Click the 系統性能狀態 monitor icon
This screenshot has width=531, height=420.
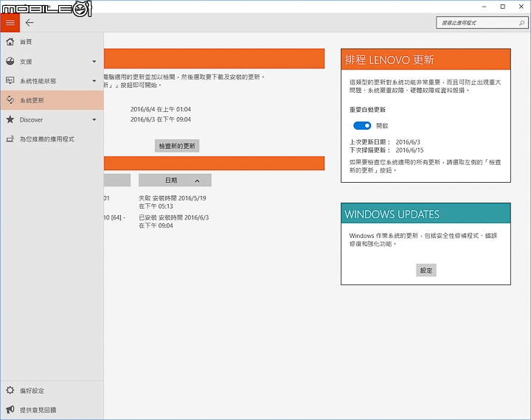(10, 80)
